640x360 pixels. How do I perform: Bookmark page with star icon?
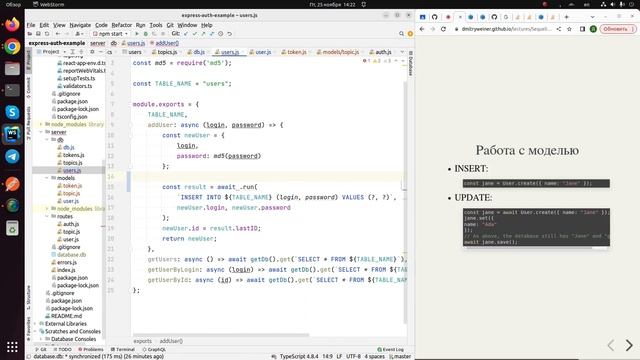(569, 29)
